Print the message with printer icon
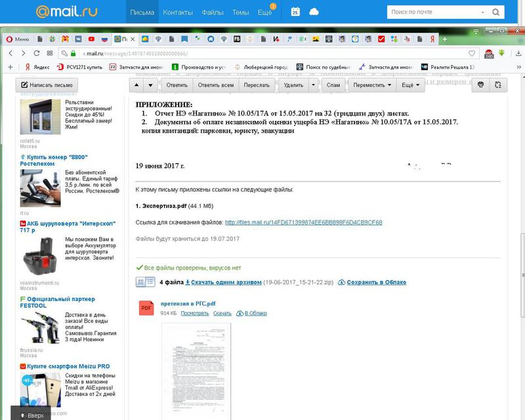Viewport: 525px width, 420px height. (481, 85)
